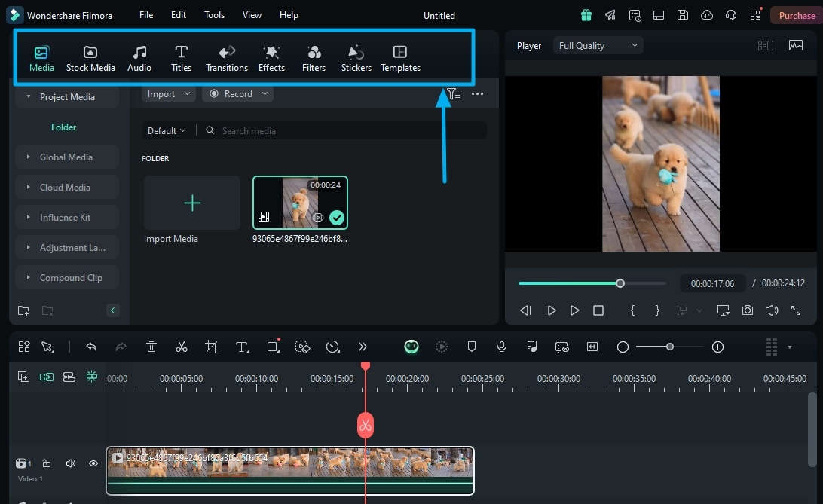Select the split scissors tool in timeline toolbar
Screen dimensions: 823x504
coord(181,347)
